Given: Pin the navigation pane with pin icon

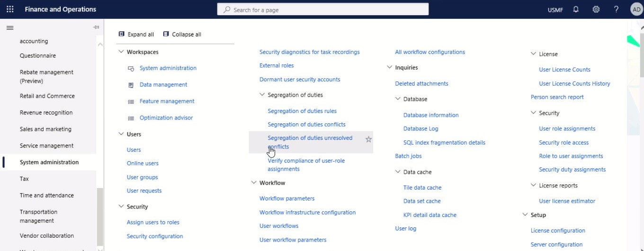Looking at the screenshot, I should click(x=96, y=27).
